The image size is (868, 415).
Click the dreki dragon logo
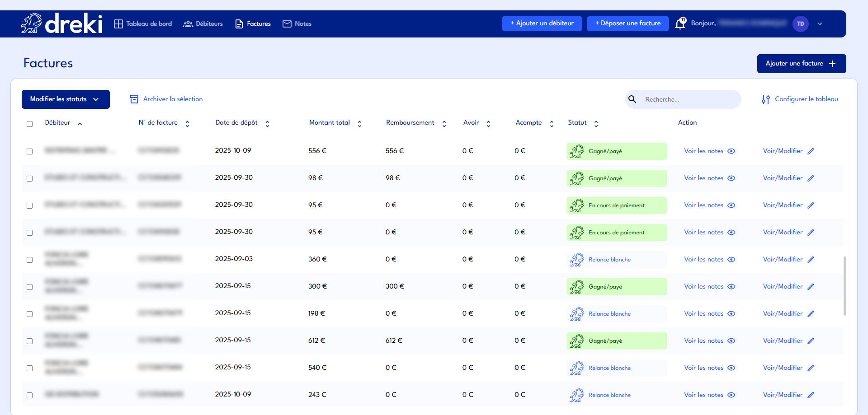[31, 23]
